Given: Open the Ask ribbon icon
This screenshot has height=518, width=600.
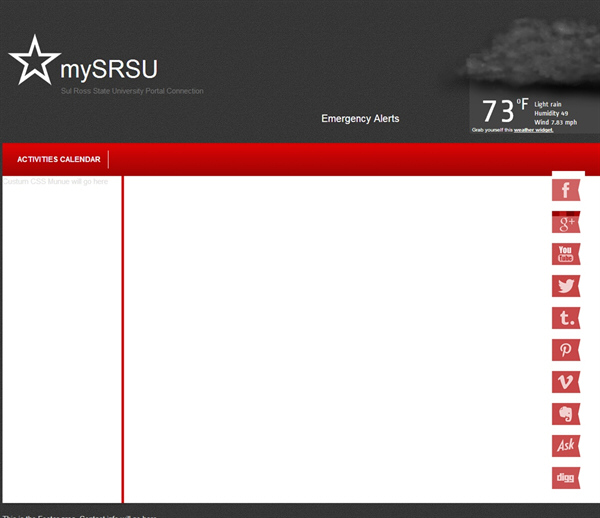Looking at the screenshot, I should pos(566,446).
